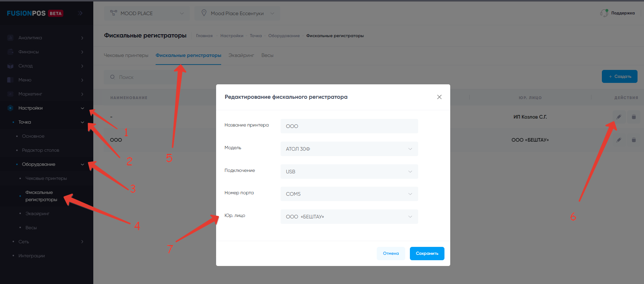Click the location pin icon
Viewport: 644px width, 284px height.
[204, 13]
